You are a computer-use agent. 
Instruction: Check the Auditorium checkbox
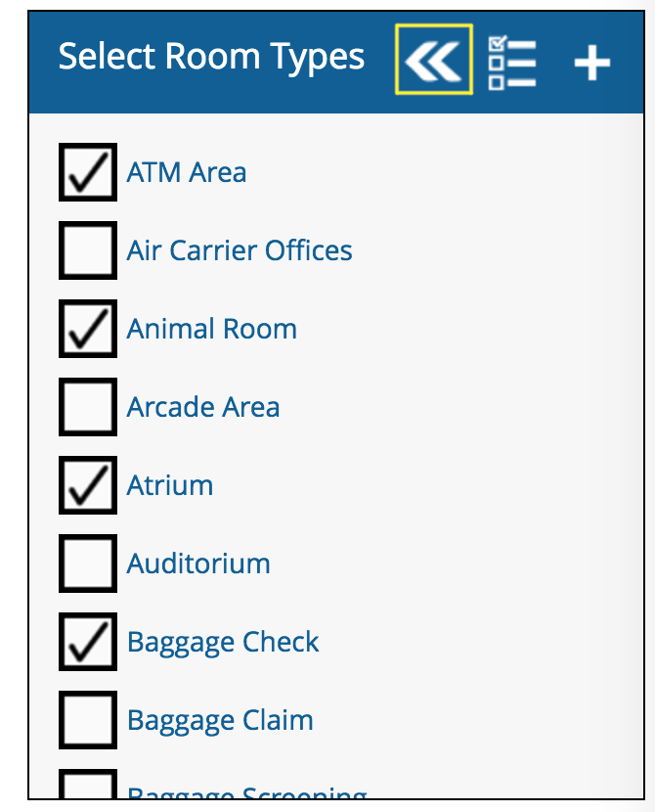point(88,564)
